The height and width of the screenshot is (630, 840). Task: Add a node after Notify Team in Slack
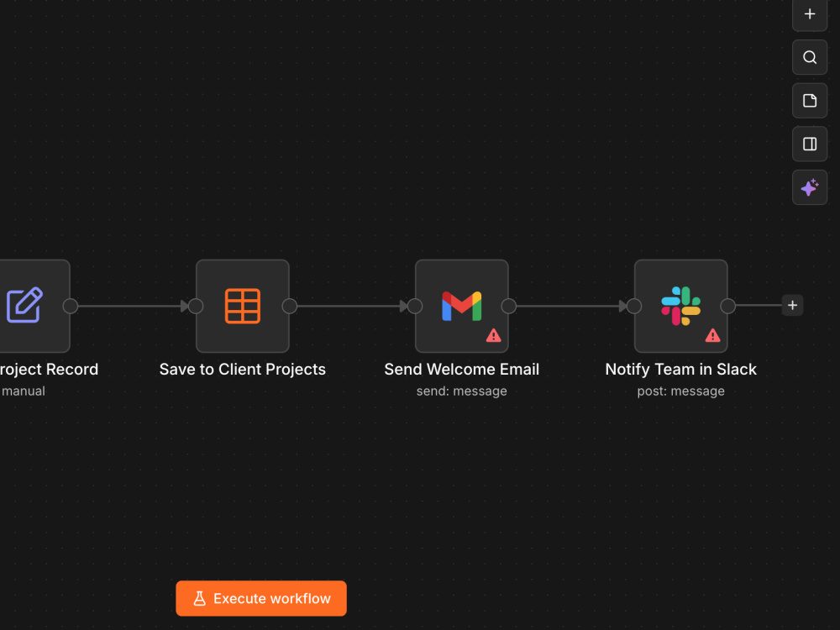coord(792,306)
